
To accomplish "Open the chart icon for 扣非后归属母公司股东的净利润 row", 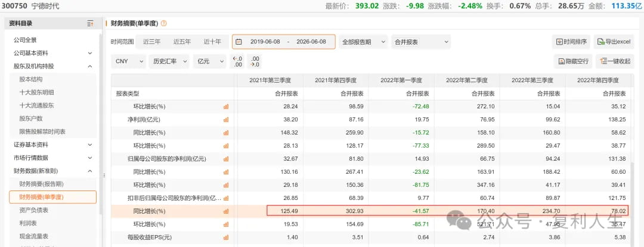I will click(226, 198).
